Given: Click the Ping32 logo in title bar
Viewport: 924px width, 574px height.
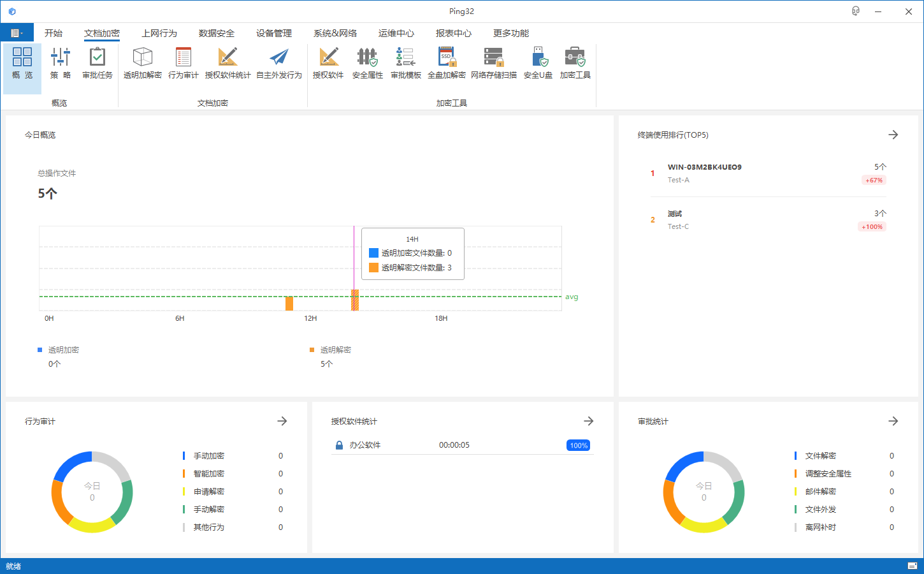Looking at the screenshot, I should [x=12, y=11].
